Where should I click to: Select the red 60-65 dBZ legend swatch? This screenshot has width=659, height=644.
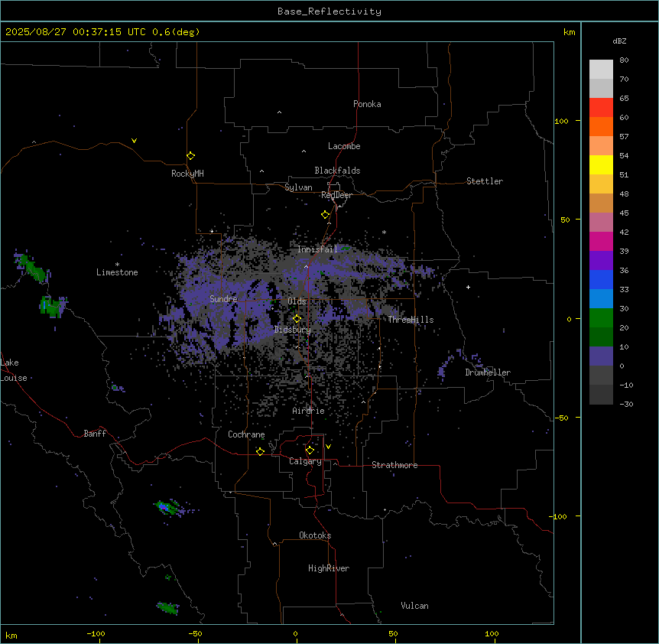pos(601,108)
